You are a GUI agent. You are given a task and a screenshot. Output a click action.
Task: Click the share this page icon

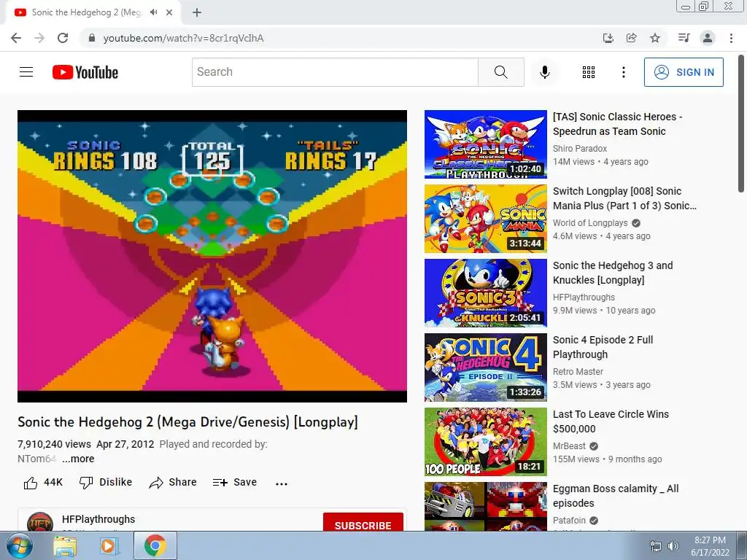[631, 38]
